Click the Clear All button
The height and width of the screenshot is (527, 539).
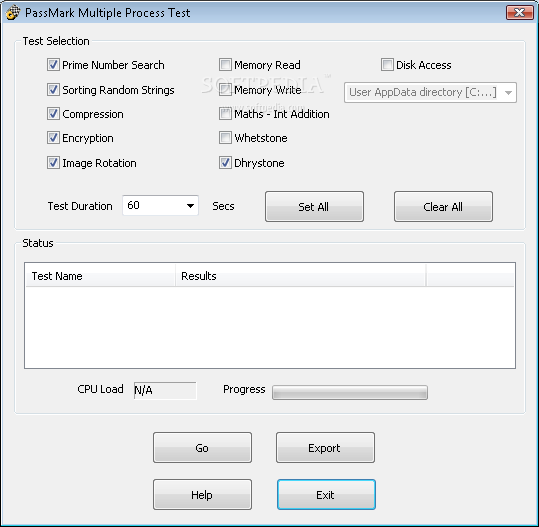point(443,207)
